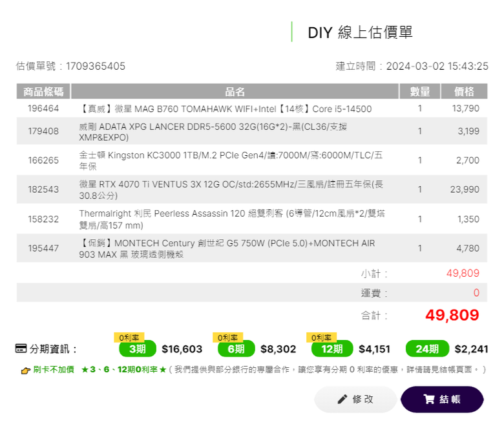Click quantity 1 in the RTX 4070 Ti row
Image resolution: width=504 pixels, height=428 pixels.
420,189
